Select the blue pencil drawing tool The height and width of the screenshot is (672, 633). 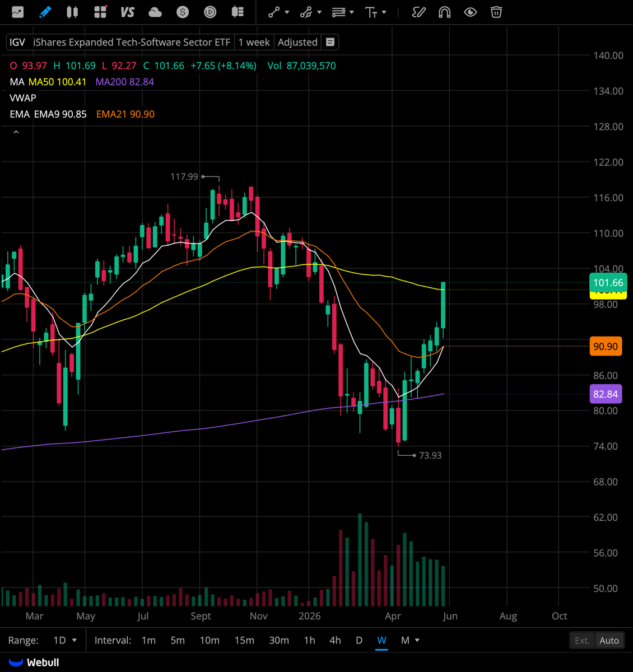pyautogui.click(x=45, y=12)
